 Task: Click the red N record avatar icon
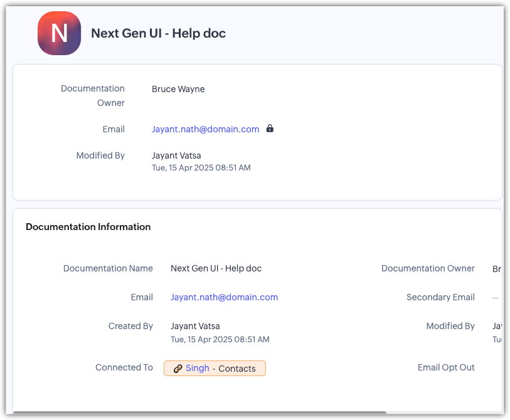[59, 33]
